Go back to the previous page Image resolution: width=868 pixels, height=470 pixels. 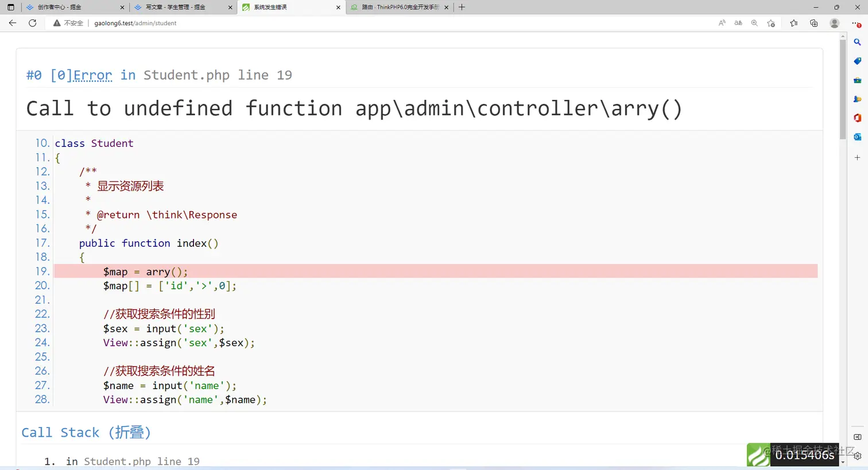tap(13, 23)
